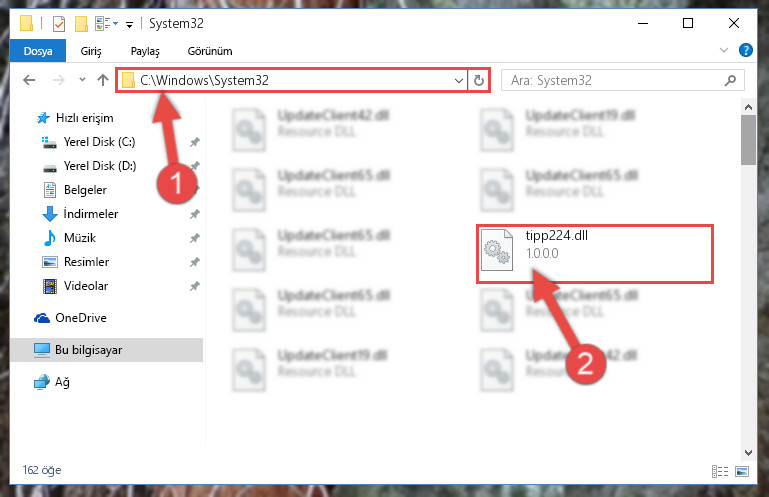
Task: Expand the address bar history dropdown
Action: (459, 80)
